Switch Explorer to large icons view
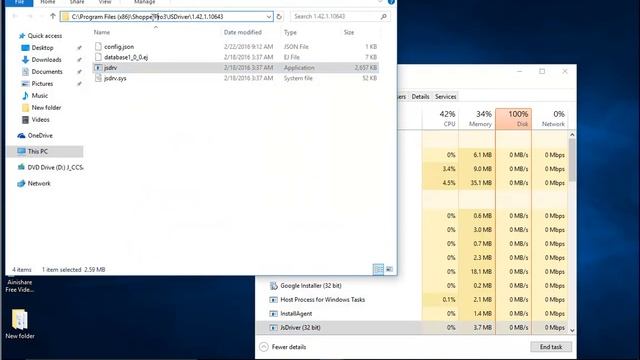The width and height of the screenshot is (640, 360). (389, 269)
